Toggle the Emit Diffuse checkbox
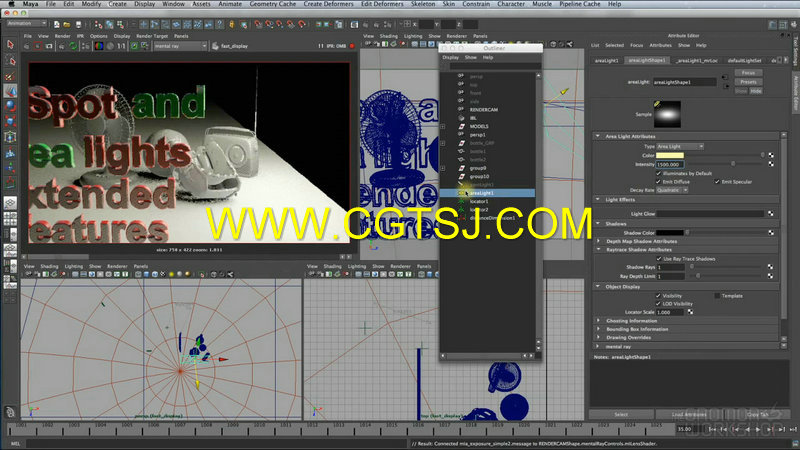 (x=658, y=182)
